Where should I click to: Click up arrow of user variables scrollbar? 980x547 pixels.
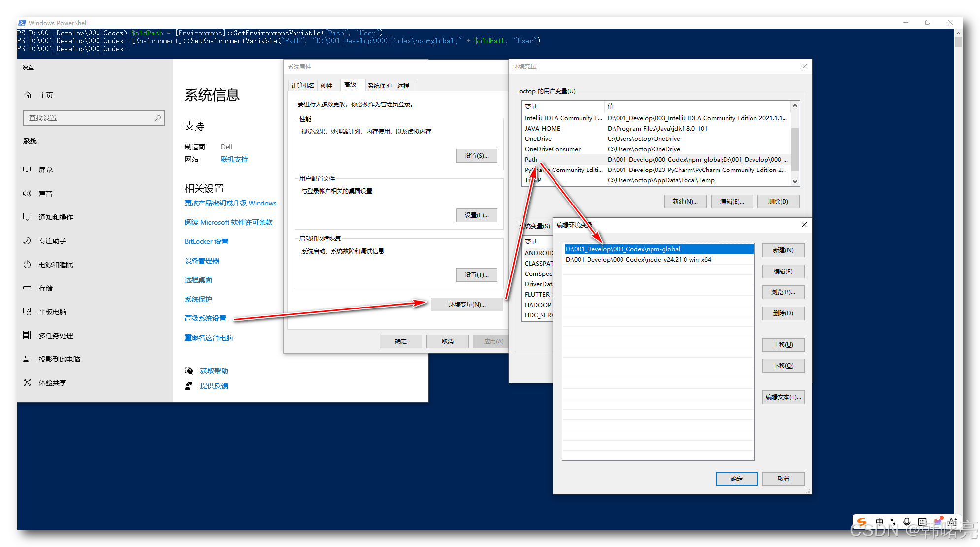click(x=795, y=105)
